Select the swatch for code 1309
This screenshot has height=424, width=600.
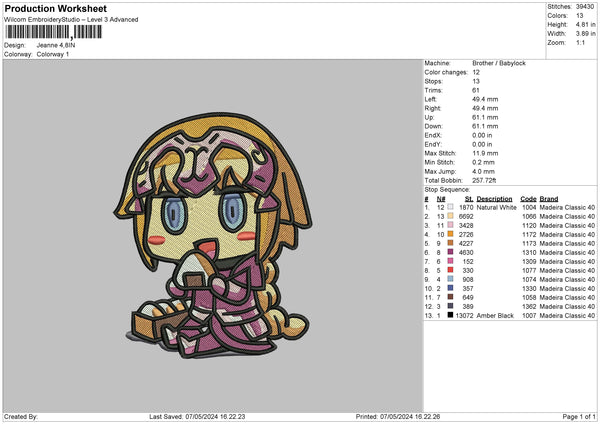(450, 261)
